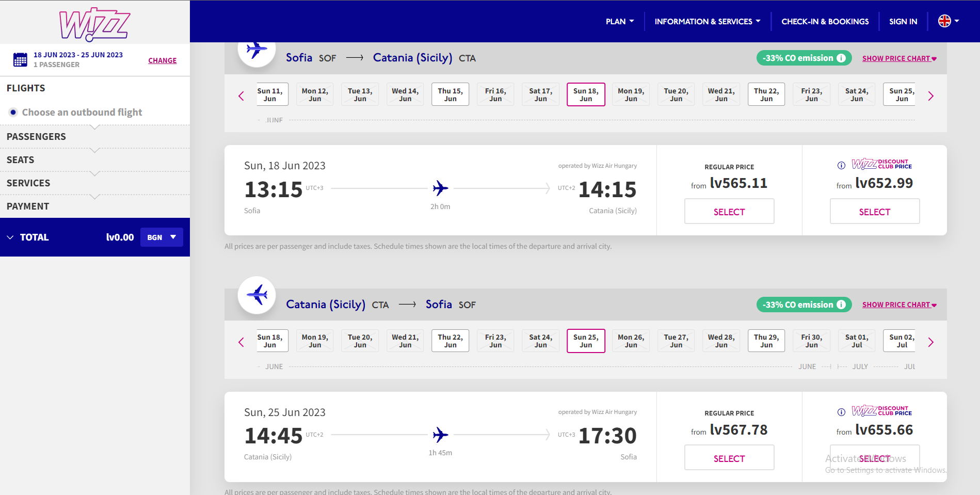This screenshot has height=495, width=980.
Task: Click the CO emission info icon for Catania–Sofia
Action: coord(841,305)
